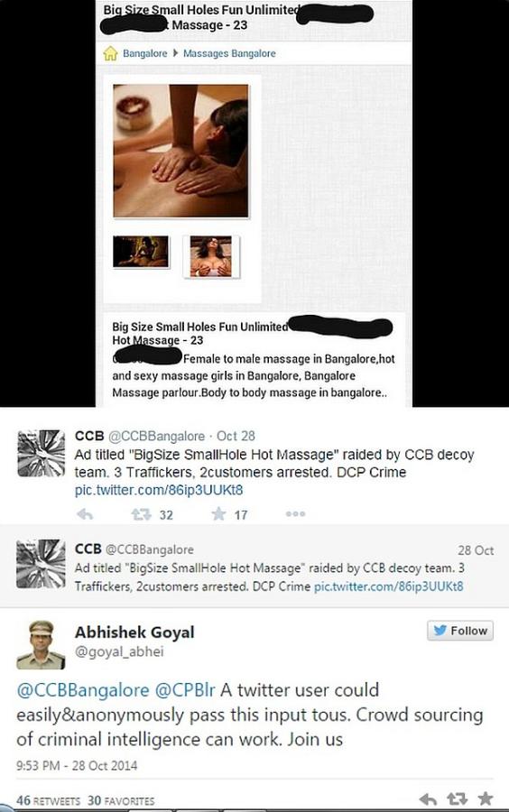Open @goyal_abhei handle
509x812 pixels.
(x=119, y=651)
